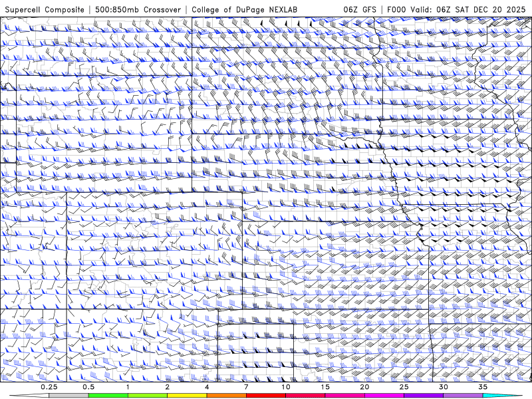Click the '500:850mb Crossover' title text

138,9
